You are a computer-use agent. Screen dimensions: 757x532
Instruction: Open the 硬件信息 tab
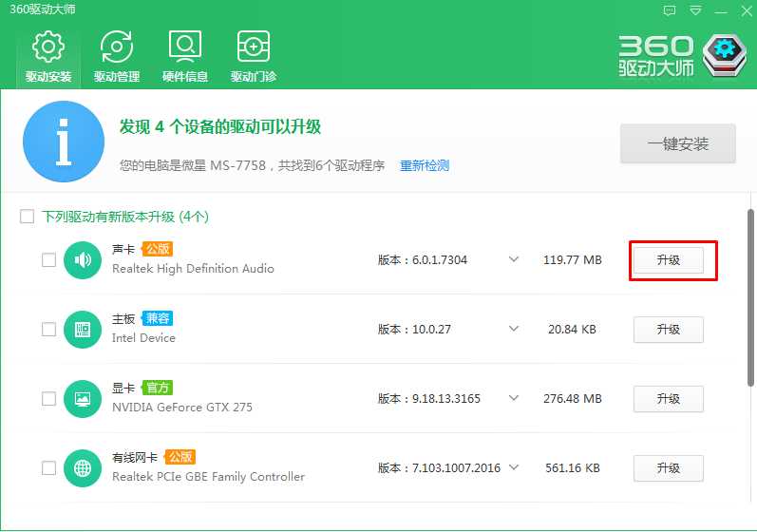tap(185, 57)
